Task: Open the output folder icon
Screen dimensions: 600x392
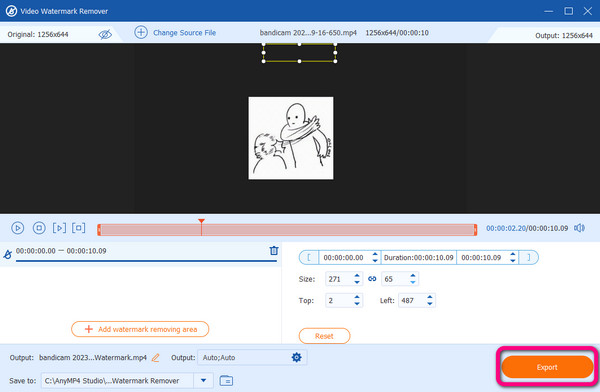Action: (x=226, y=381)
